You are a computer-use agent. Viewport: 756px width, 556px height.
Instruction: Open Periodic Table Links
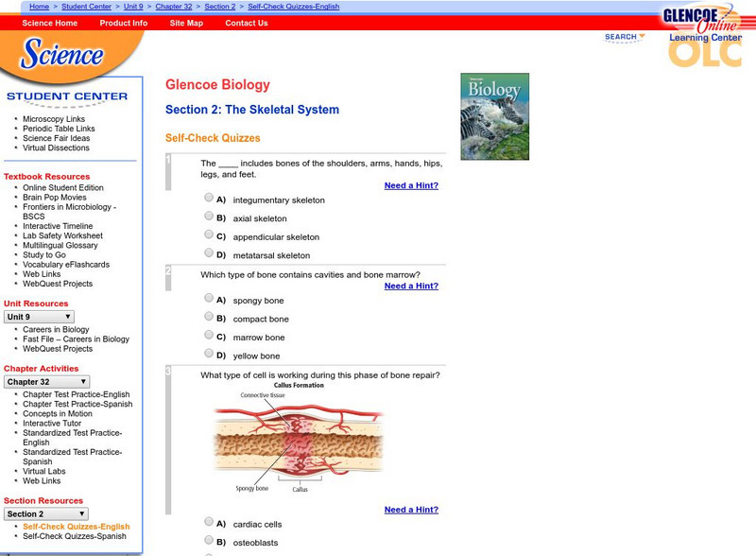[59, 129]
